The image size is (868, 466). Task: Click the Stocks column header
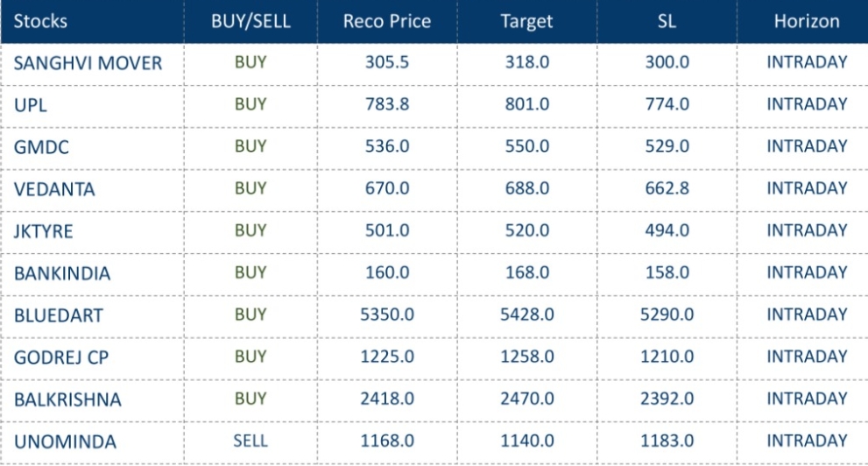[x=40, y=21]
